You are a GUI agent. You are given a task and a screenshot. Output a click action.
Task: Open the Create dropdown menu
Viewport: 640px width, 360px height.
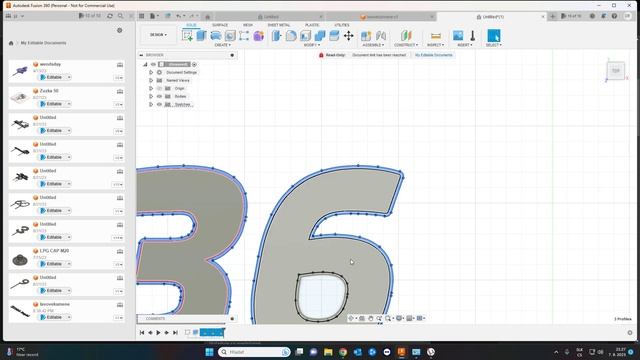pyautogui.click(x=222, y=45)
